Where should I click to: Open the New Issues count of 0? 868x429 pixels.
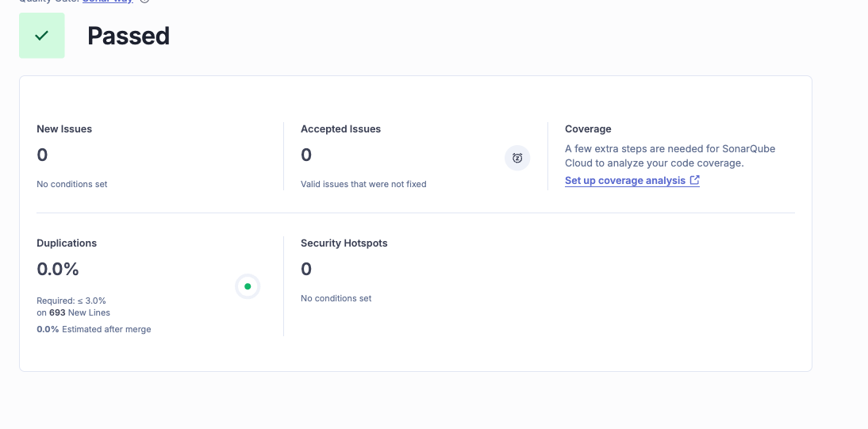point(43,155)
